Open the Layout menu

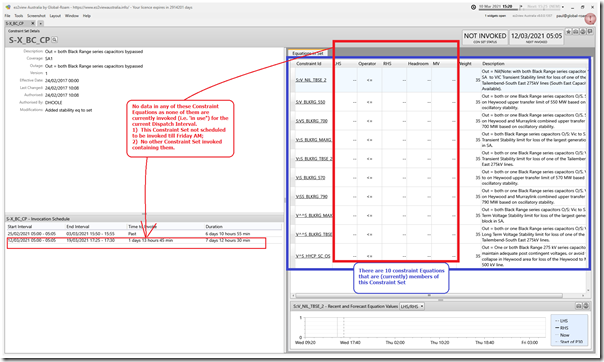55,16
